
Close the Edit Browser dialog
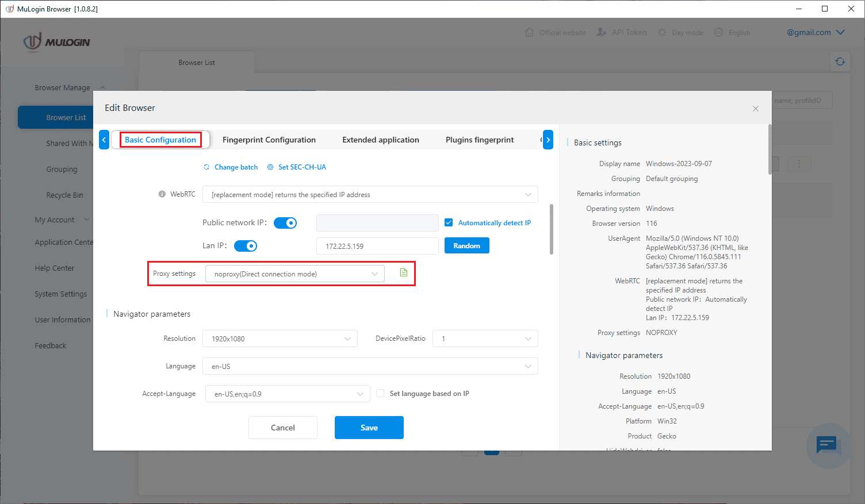pos(756,109)
